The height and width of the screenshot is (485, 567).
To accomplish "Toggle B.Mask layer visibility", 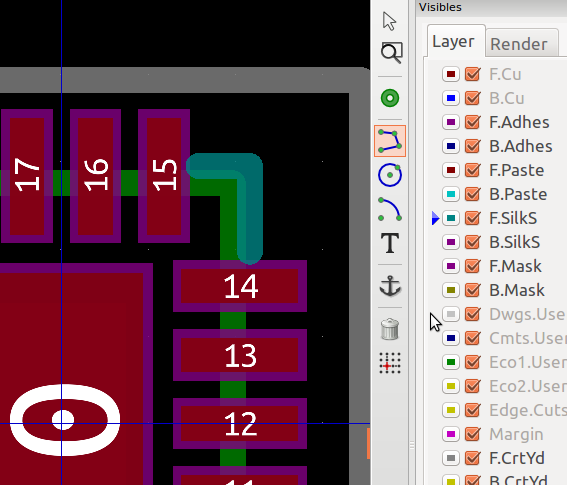I will 472,290.
